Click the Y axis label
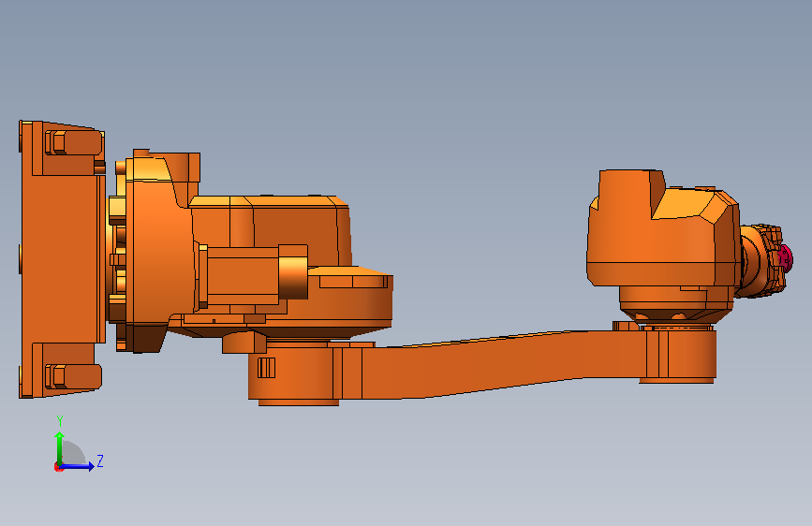The width and height of the screenshot is (812, 526). (x=60, y=420)
